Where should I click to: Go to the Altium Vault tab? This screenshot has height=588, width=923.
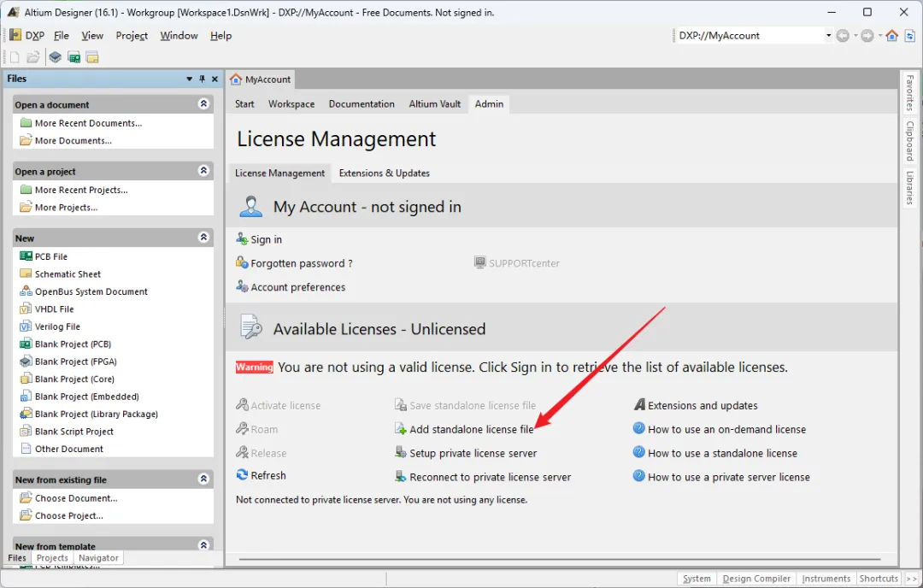pos(434,104)
